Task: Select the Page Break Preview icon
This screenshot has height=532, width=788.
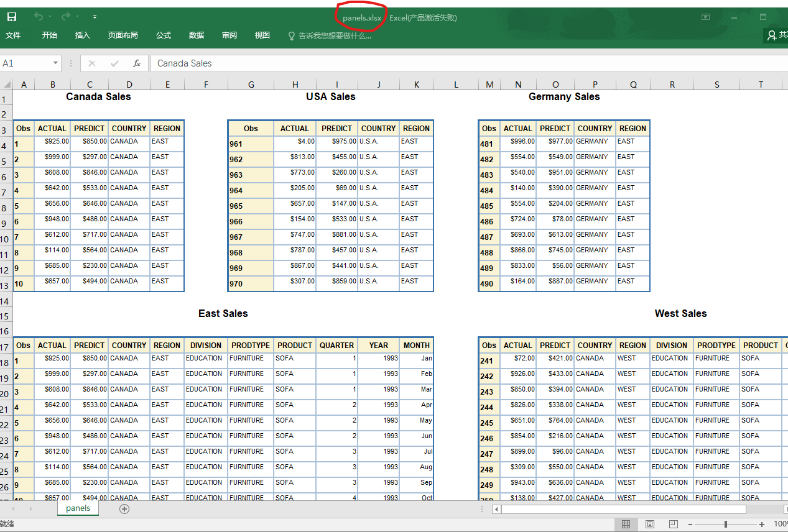Action: coord(673,525)
